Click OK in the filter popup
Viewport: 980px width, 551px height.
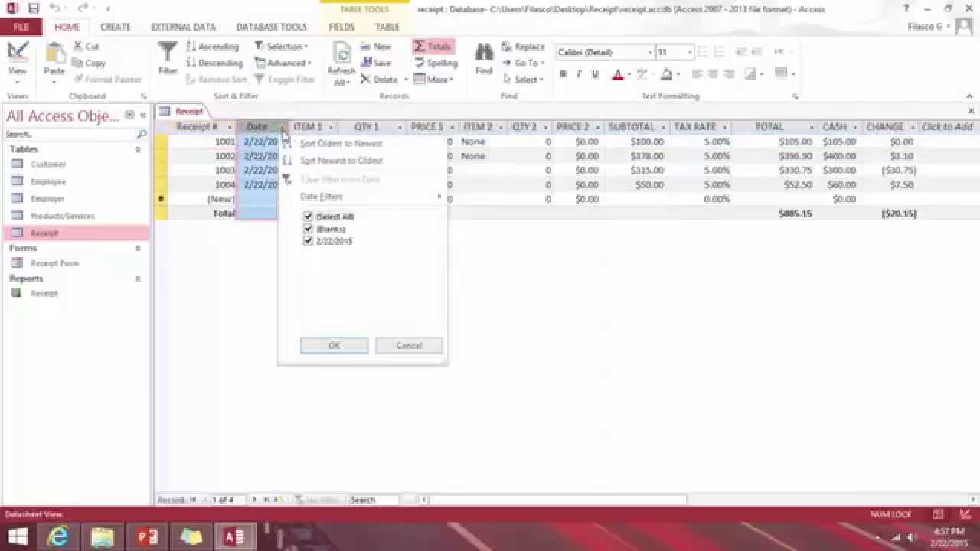(x=335, y=346)
